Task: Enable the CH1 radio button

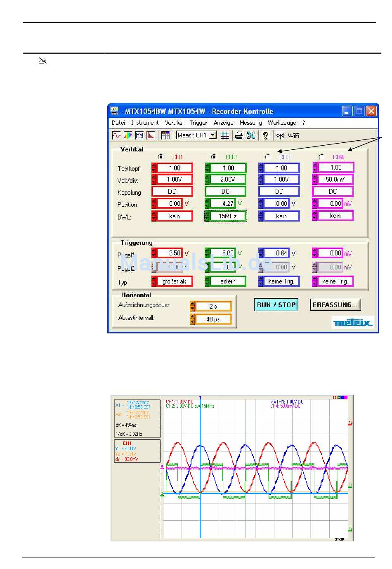Action: [161, 157]
